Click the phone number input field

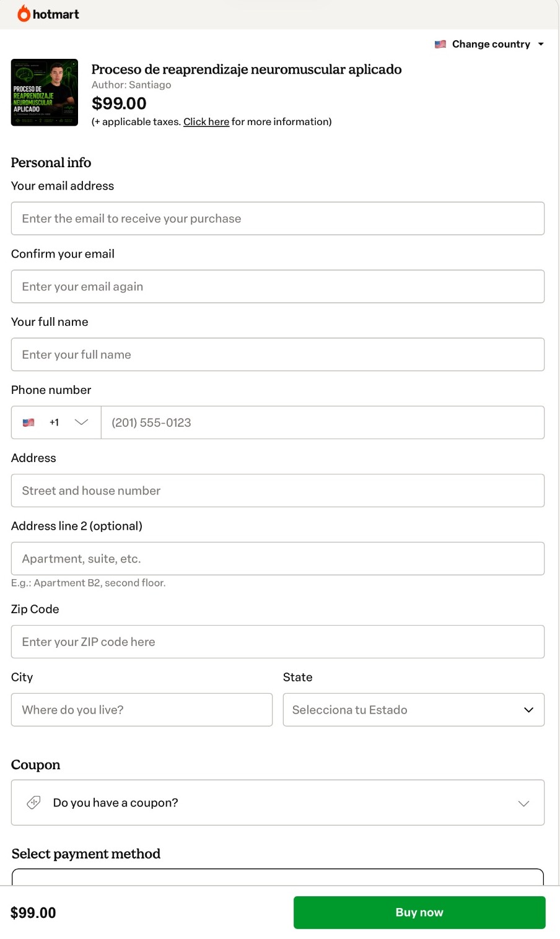point(323,422)
